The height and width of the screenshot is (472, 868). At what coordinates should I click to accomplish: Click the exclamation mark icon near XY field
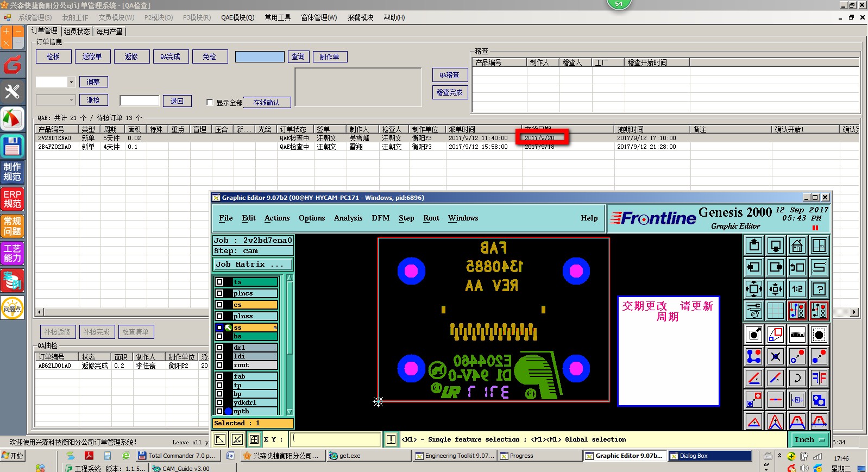[x=391, y=439]
